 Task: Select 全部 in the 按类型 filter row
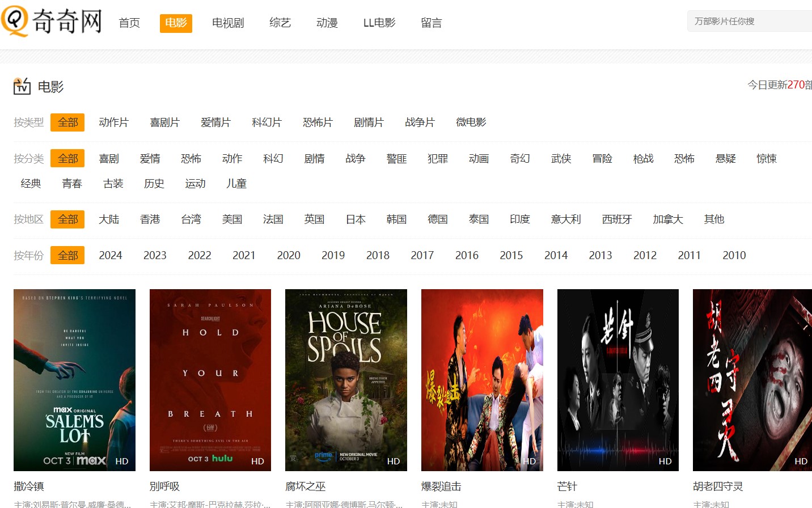point(67,122)
